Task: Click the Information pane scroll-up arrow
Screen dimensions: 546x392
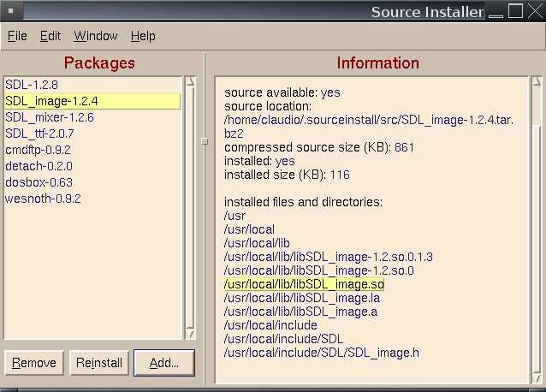Action: (x=536, y=83)
